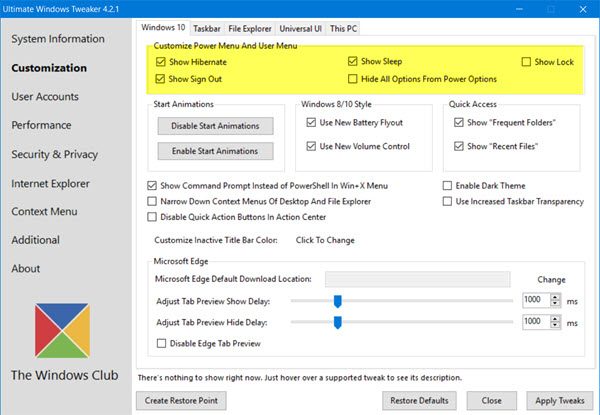
Task: Click Create Restore Point button
Action: 181,400
